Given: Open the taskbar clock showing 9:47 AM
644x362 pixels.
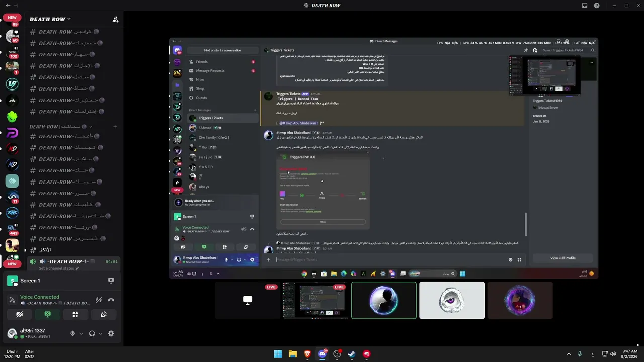Looking at the screenshot, I should pos(629,354).
